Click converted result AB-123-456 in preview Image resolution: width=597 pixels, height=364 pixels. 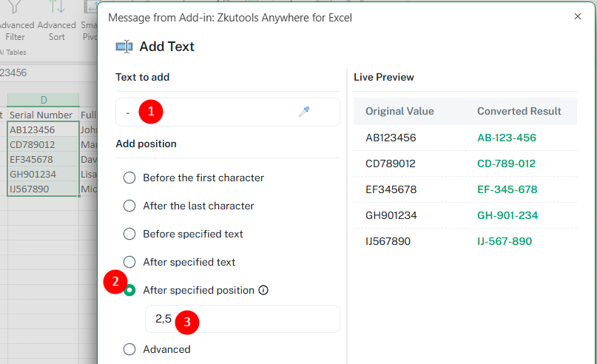pyautogui.click(x=507, y=138)
